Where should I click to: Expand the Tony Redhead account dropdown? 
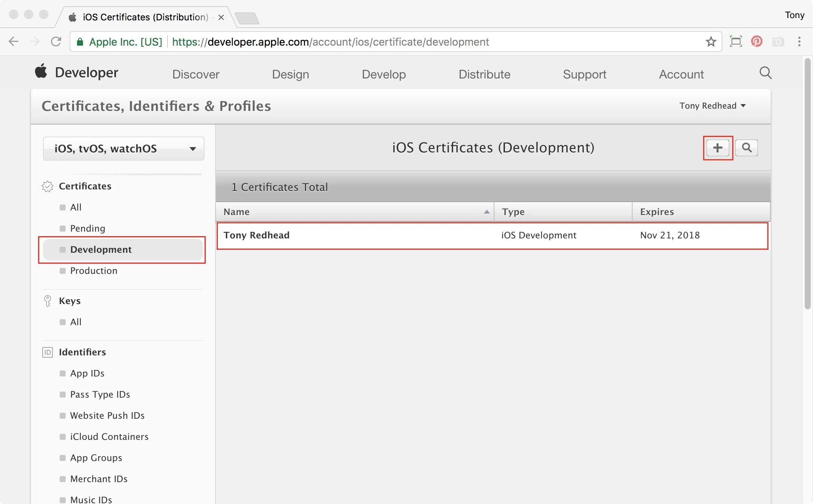[x=712, y=106]
